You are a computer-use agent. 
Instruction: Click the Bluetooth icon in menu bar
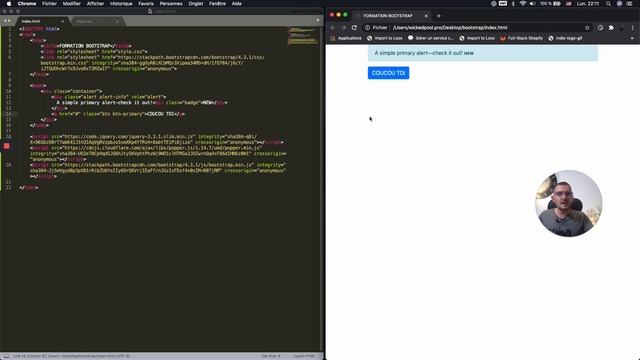coord(513,4)
